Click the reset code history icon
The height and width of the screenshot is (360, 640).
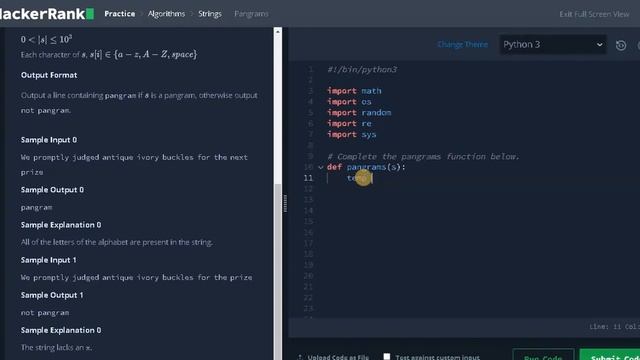click(x=621, y=45)
